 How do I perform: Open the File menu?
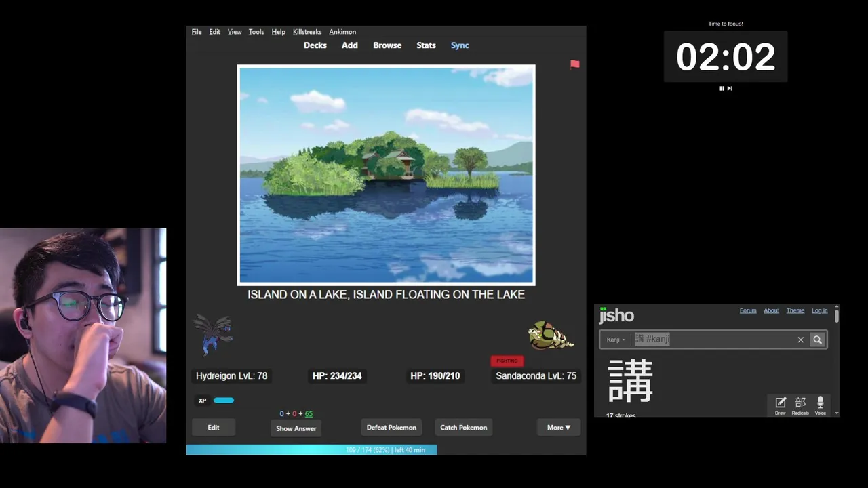197,32
